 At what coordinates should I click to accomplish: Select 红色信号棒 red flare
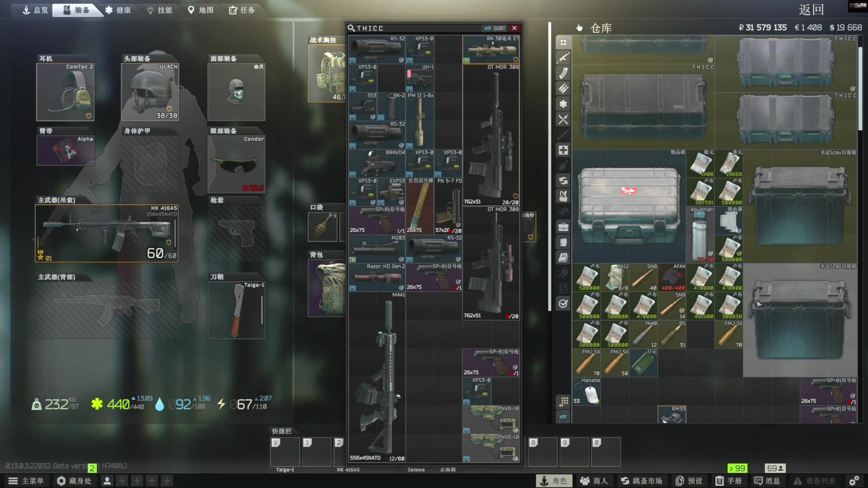tap(420, 206)
